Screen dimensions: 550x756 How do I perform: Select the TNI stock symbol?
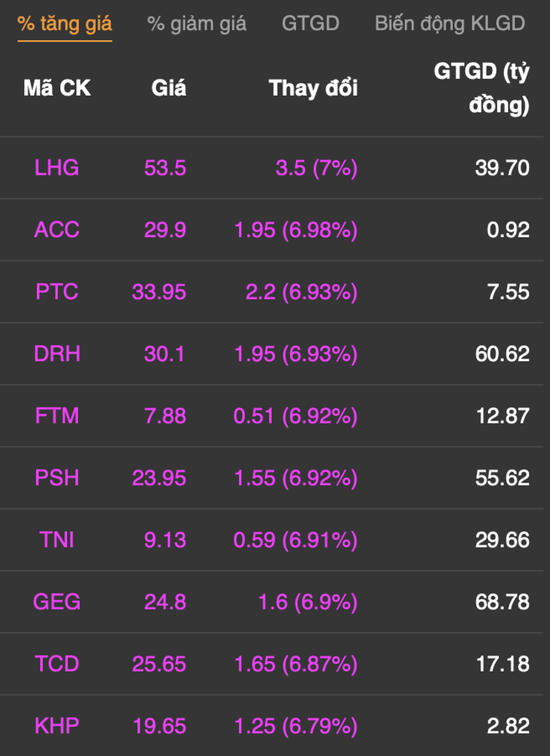[57, 540]
